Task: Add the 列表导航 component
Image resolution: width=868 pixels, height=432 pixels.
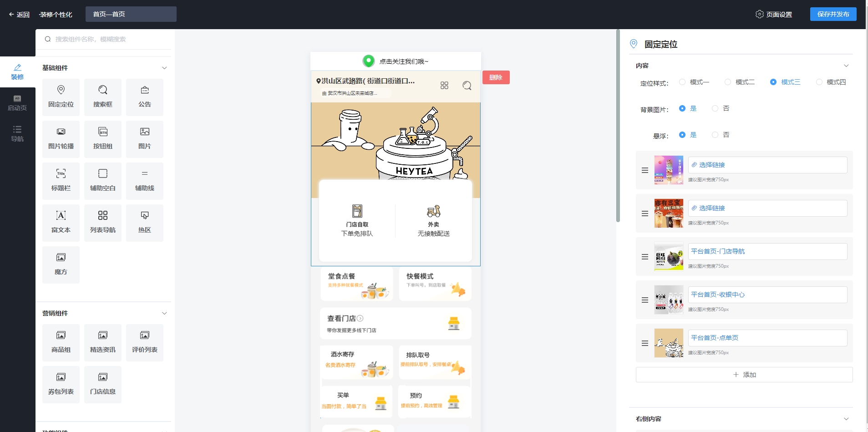Action: pos(103,223)
